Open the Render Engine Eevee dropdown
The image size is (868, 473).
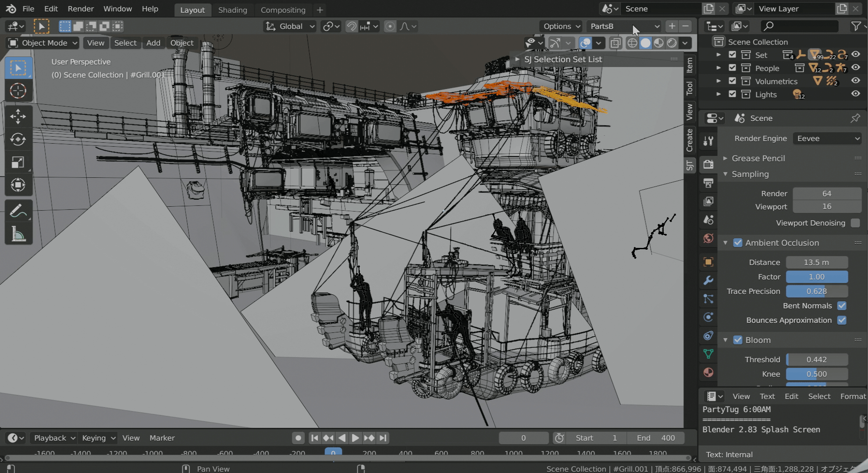tap(827, 138)
